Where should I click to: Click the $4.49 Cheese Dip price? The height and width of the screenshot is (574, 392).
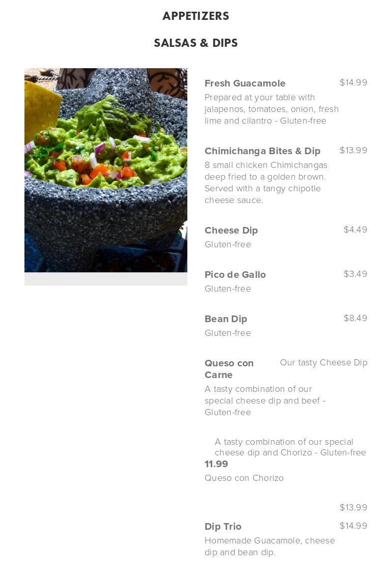tap(355, 230)
